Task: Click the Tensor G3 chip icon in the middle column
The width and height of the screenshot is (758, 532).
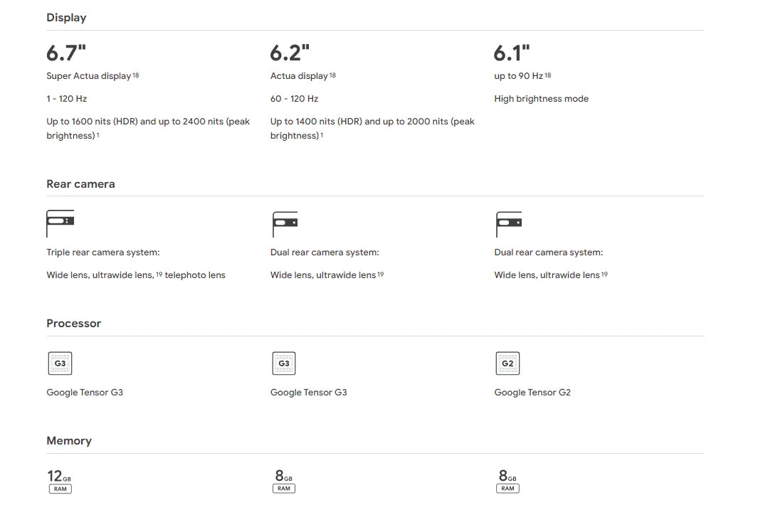Action: (x=284, y=363)
